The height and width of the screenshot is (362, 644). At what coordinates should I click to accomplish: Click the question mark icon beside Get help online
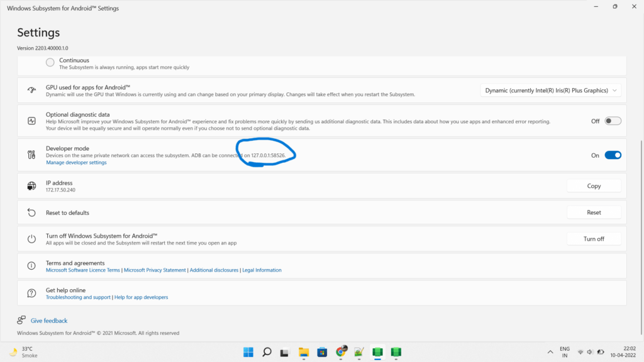pyautogui.click(x=31, y=293)
